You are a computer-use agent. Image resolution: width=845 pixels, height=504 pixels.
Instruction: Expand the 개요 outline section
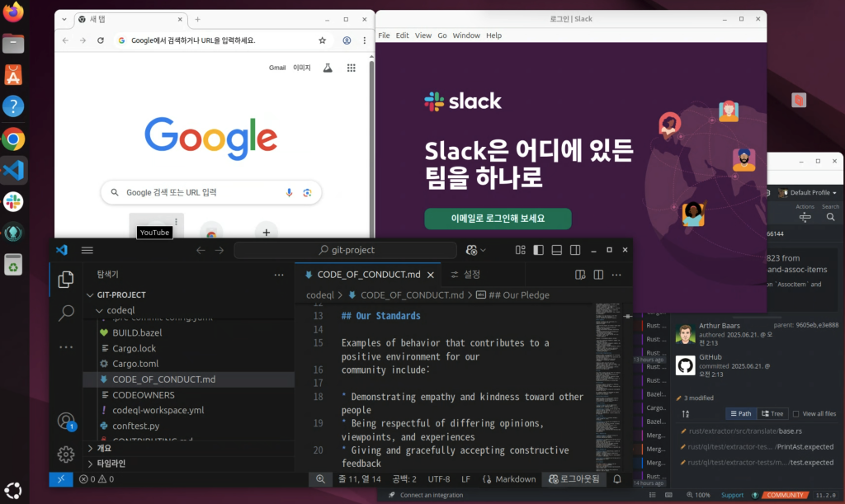click(90, 448)
